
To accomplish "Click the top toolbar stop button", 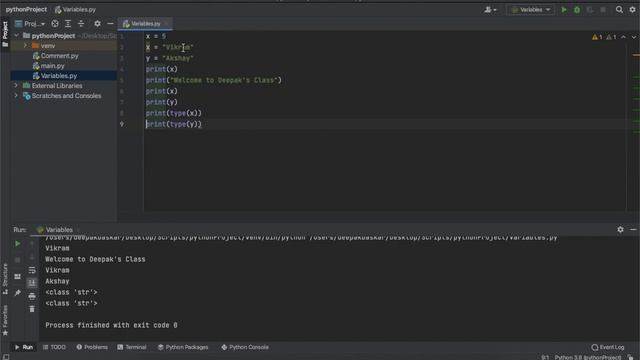I will 603,9.
